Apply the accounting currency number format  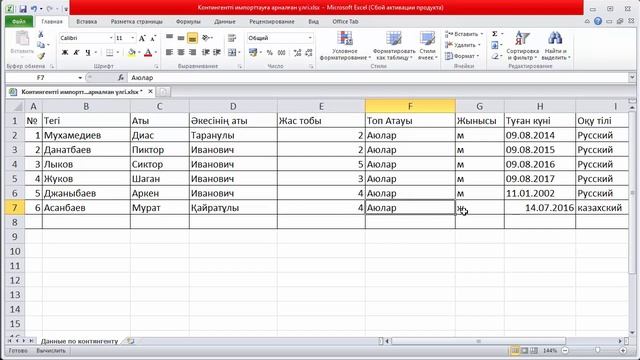point(253,53)
